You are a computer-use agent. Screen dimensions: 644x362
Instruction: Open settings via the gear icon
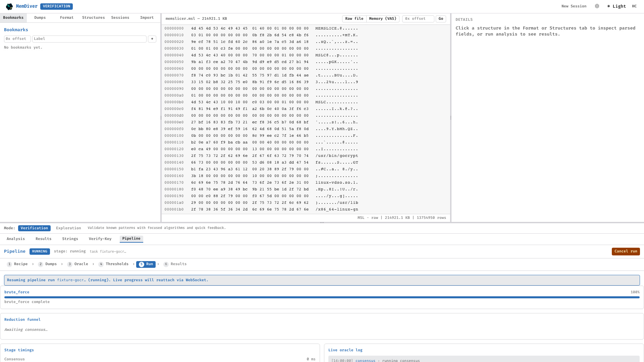[x=597, y=6]
